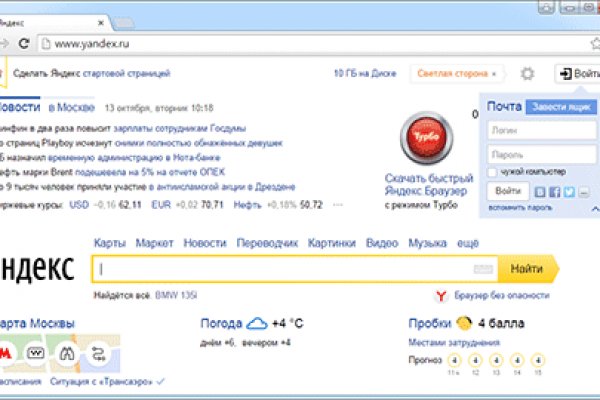Switch to the "в Москве" news tab
Viewport: 600px width, 400px height.
point(70,107)
